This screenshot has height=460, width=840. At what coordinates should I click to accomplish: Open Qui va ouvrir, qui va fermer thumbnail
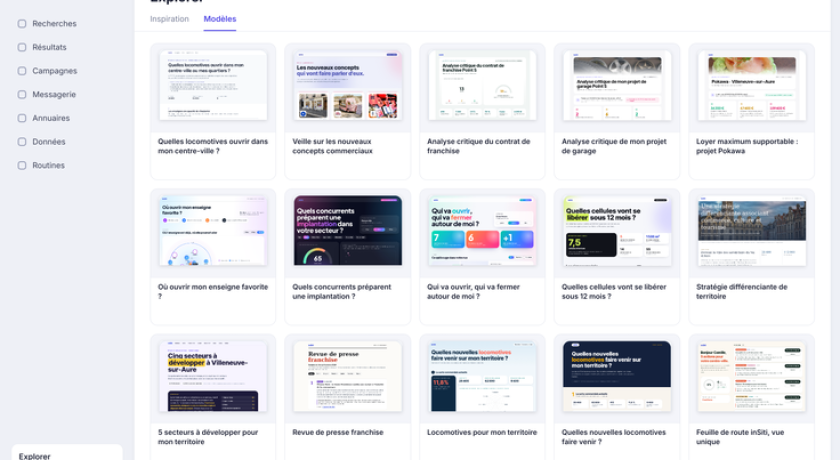pyautogui.click(x=482, y=230)
